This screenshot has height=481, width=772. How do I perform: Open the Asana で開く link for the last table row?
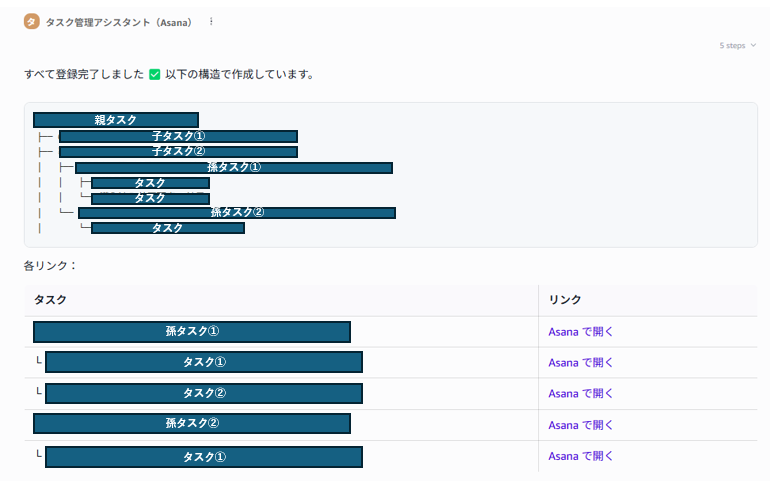click(580, 456)
